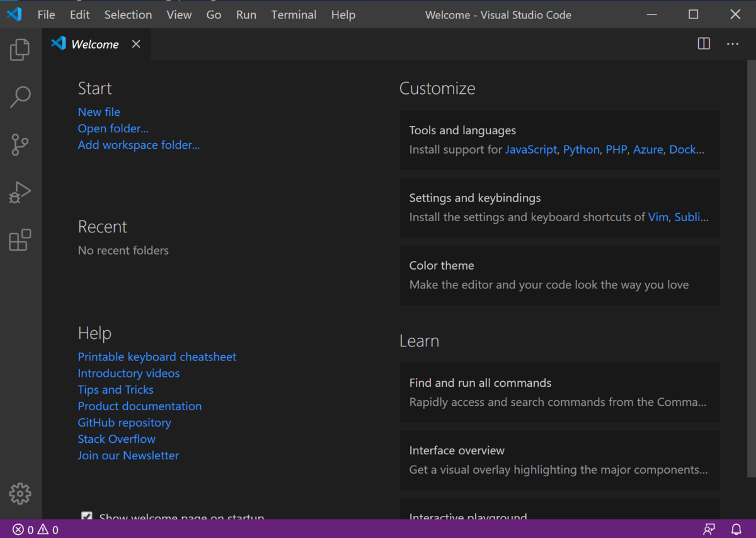Open the Selection menu
756x538 pixels.
(128, 14)
